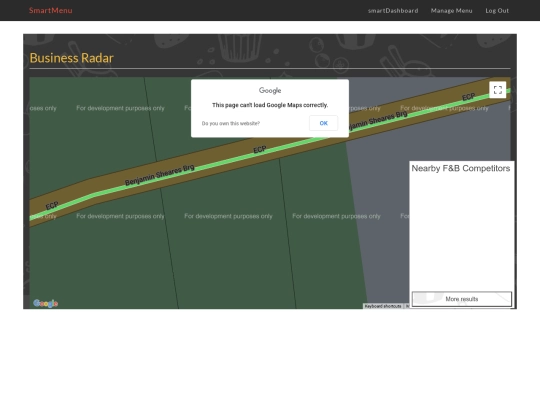Click the Nearby F&B Competitors title
Screen dimensions: 540x405
tap(461, 168)
